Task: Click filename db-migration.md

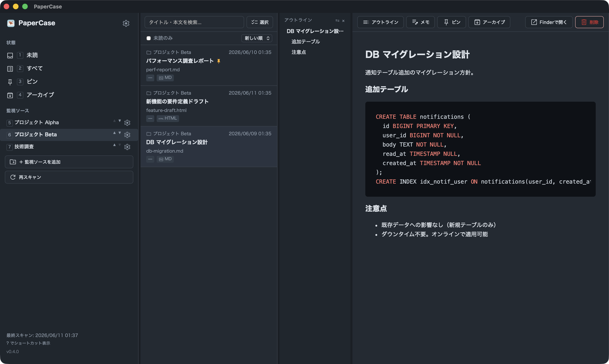Action: click(x=165, y=151)
